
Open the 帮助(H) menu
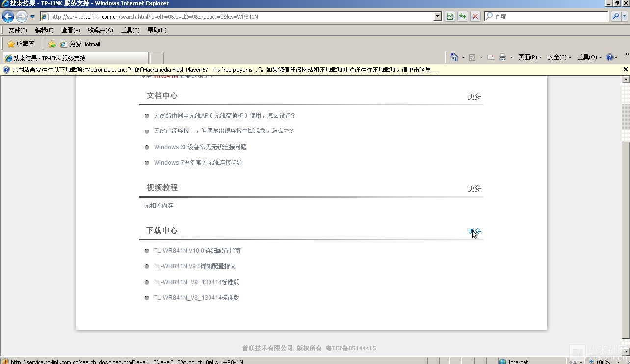click(x=157, y=30)
